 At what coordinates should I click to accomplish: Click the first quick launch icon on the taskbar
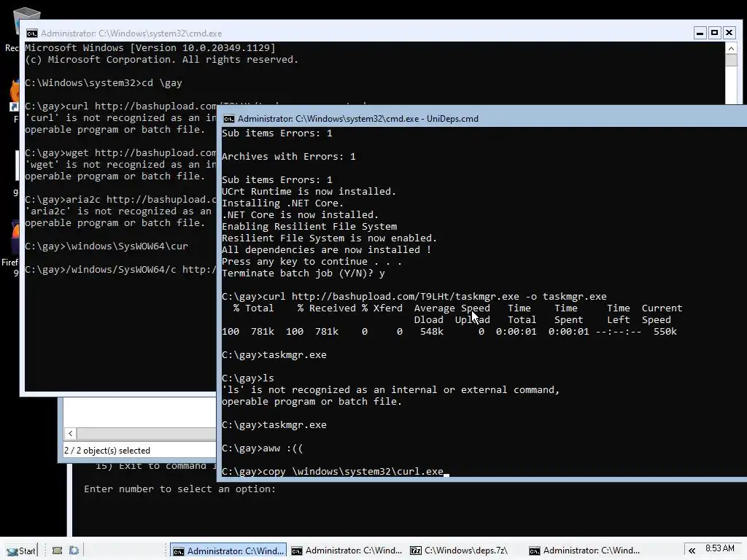(x=57, y=551)
